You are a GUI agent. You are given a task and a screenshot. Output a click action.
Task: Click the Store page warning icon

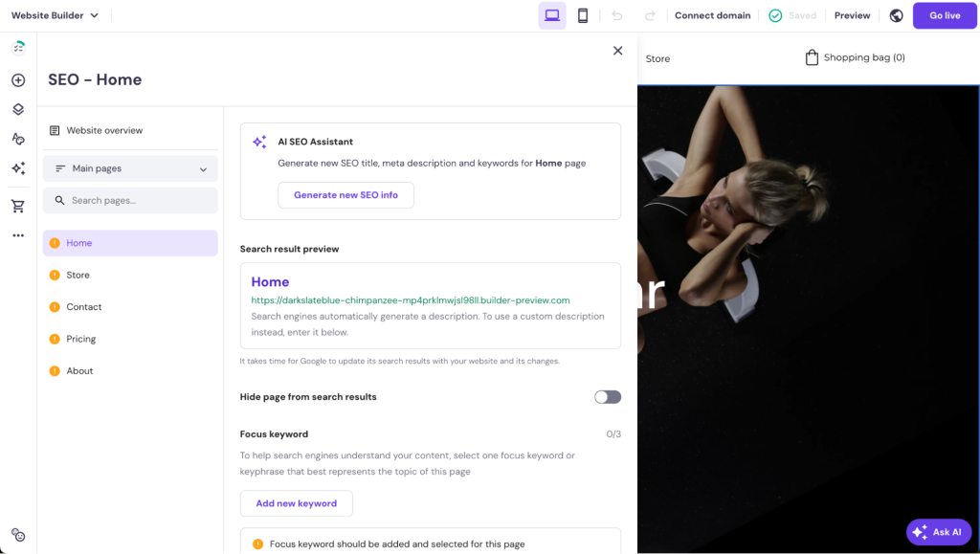[55, 275]
